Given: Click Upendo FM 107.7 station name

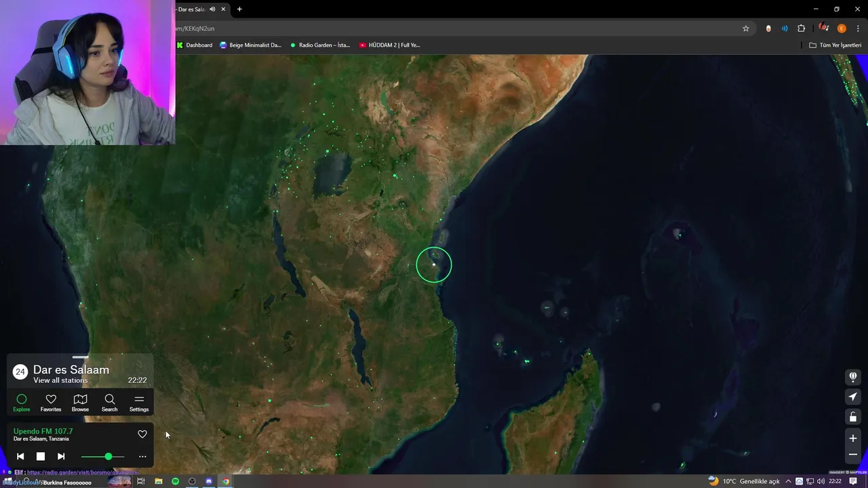Looking at the screenshot, I should pyautogui.click(x=43, y=431).
